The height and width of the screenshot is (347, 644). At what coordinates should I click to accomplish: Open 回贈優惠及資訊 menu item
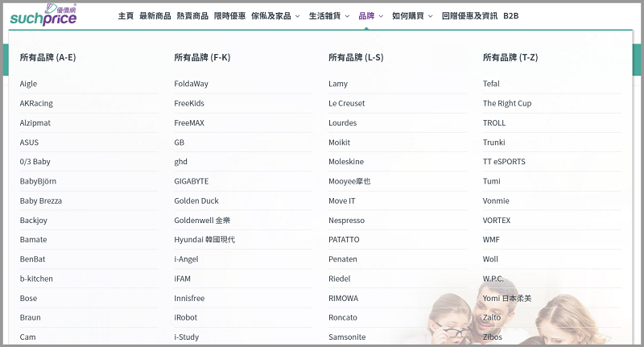[469, 16]
